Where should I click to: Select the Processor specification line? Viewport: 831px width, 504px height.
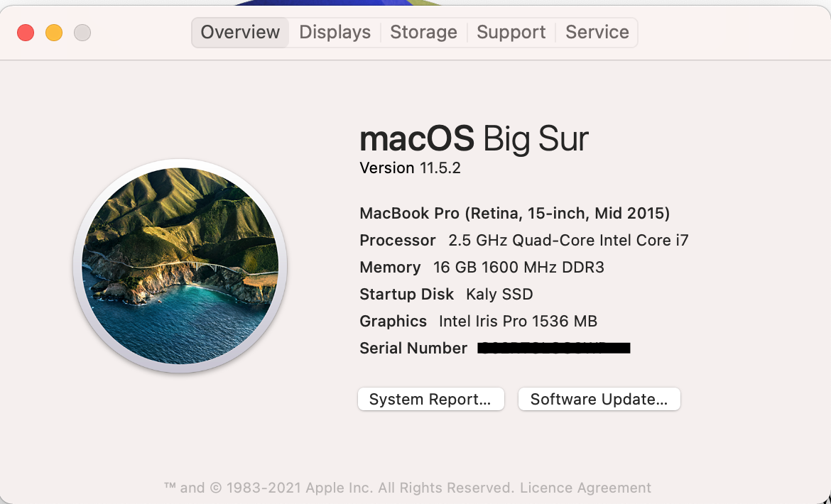pyautogui.click(x=523, y=240)
